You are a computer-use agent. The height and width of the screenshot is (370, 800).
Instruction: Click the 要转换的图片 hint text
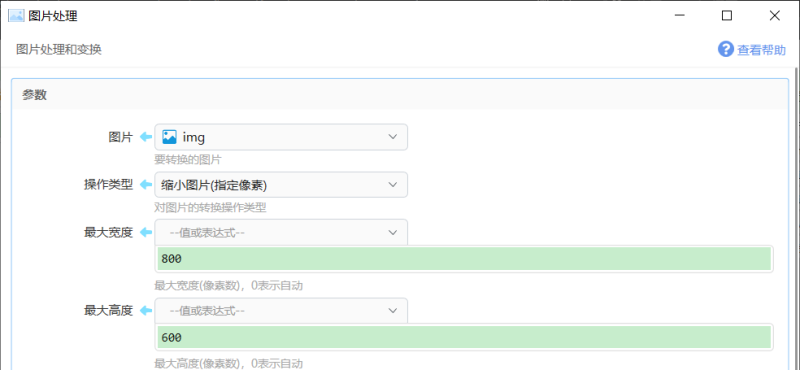[x=188, y=160]
